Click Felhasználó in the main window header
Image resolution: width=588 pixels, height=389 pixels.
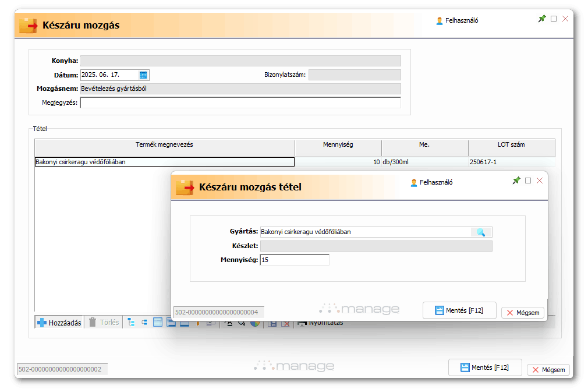coord(461,20)
